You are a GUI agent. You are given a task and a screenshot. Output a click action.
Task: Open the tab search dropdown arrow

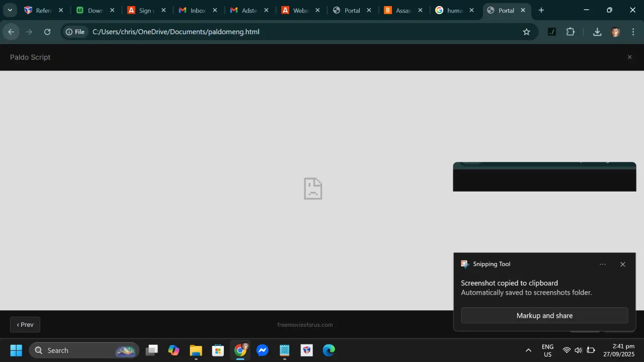10,10
